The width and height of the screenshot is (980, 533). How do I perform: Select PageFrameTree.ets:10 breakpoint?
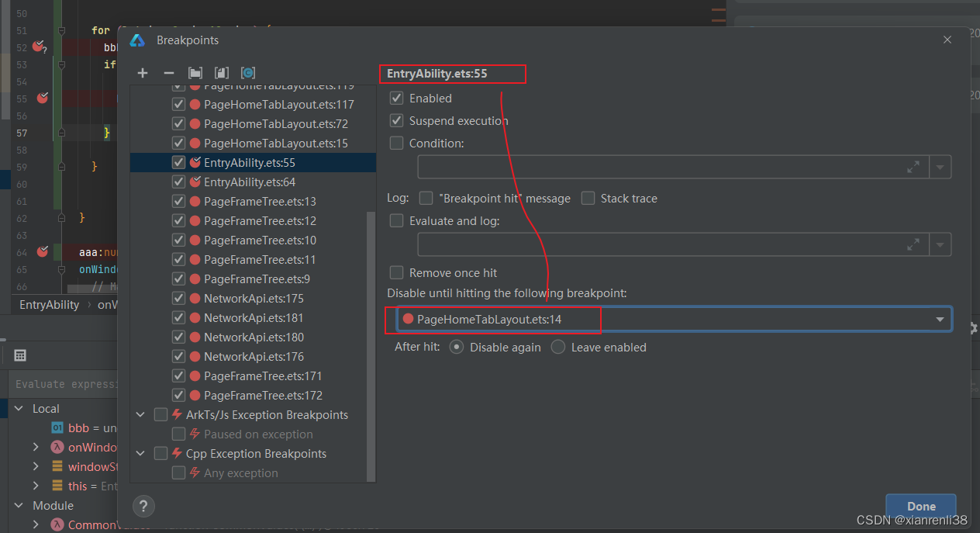coord(253,241)
